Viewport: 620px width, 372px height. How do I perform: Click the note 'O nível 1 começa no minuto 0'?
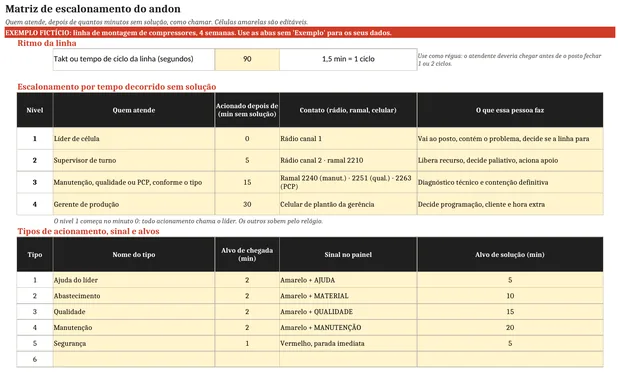coord(188,221)
